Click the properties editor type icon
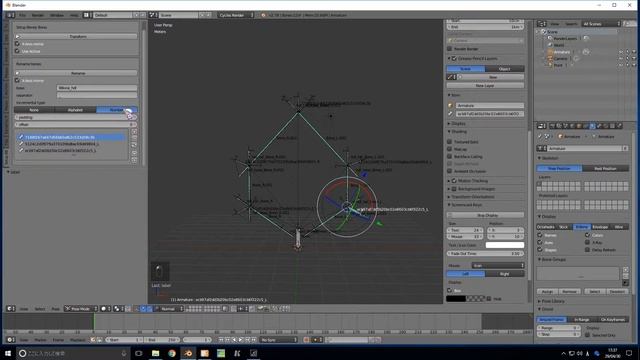Image resolution: width=640 pixels, height=360 pixels. coord(542,126)
